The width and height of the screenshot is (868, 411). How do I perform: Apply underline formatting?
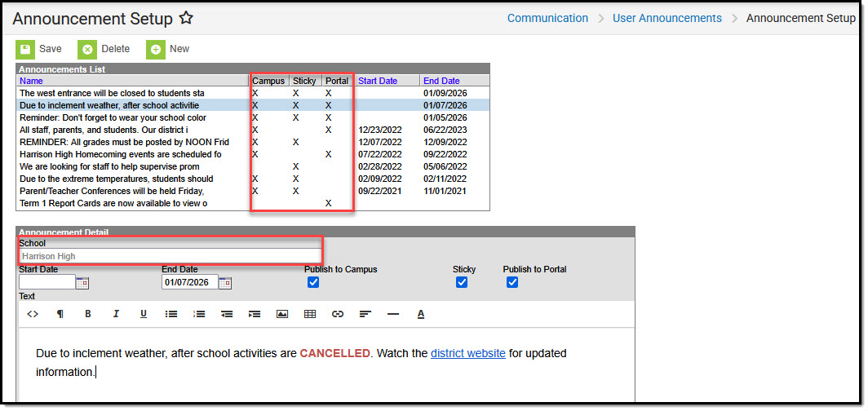click(144, 314)
